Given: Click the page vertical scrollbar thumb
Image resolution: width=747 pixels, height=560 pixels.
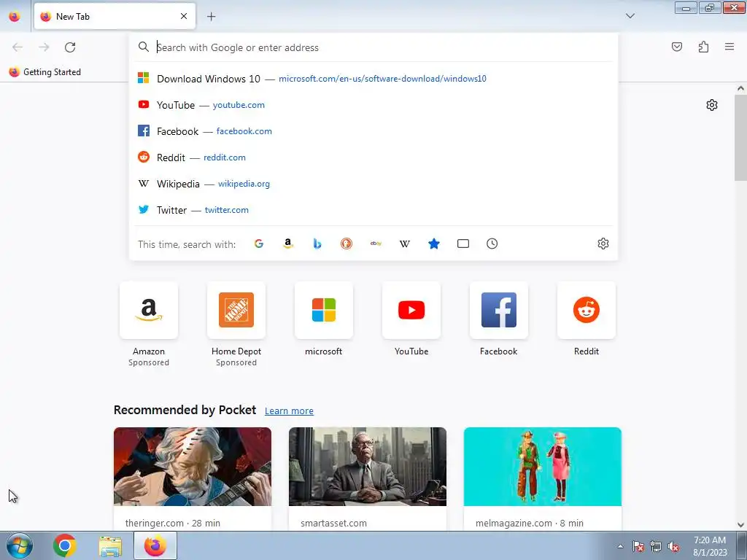Looking at the screenshot, I should (741, 138).
